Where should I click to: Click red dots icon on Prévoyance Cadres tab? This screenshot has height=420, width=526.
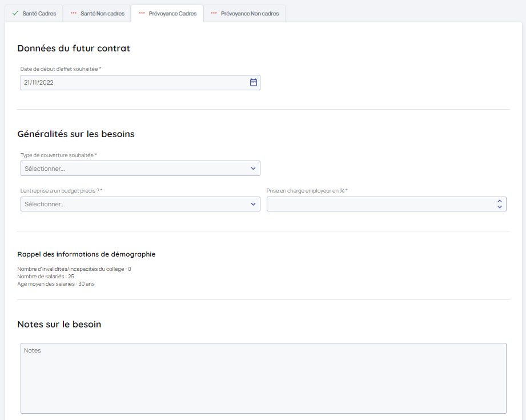coord(142,13)
